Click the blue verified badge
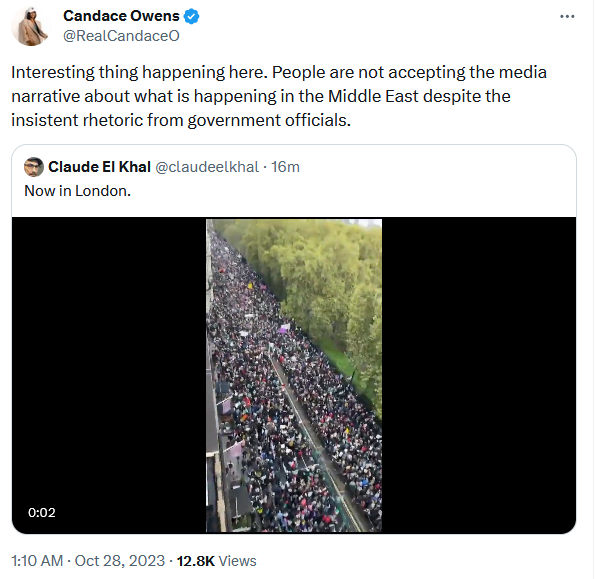Viewport: 596px width, 579px height. (192, 16)
